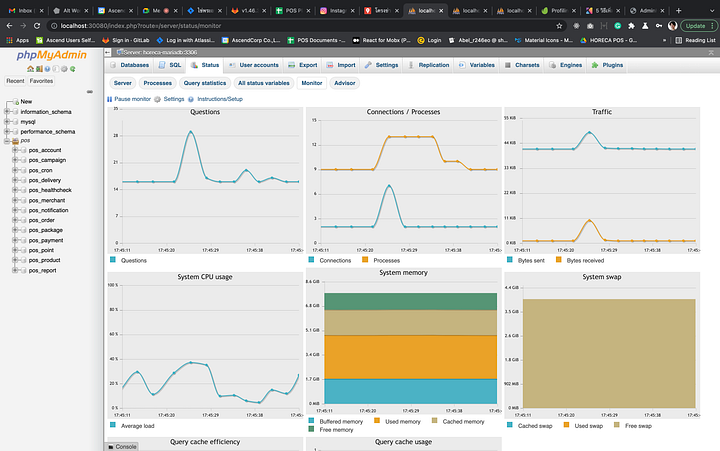Click the log out icon beside the home icon
Screen dimensions: 720x451
(39, 69)
